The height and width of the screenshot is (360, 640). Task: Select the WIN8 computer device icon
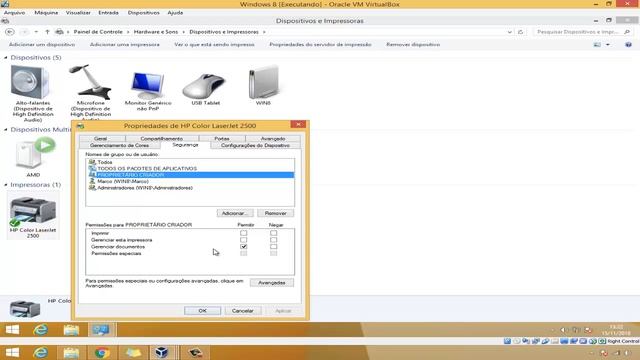[263, 82]
